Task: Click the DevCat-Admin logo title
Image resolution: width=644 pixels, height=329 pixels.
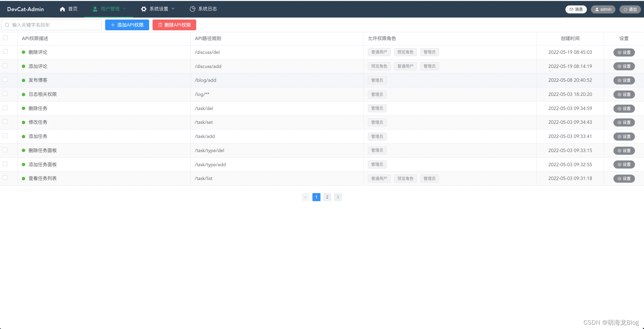Action: tap(26, 9)
